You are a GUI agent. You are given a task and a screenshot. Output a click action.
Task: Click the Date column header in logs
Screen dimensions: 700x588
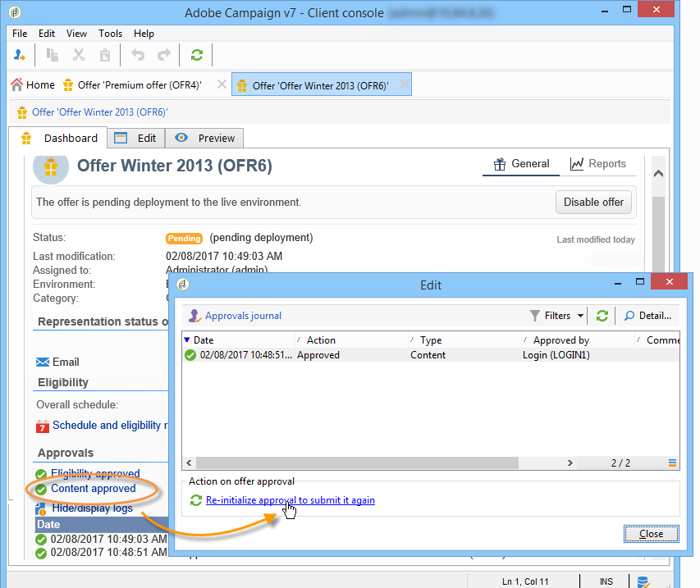[x=102, y=524]
